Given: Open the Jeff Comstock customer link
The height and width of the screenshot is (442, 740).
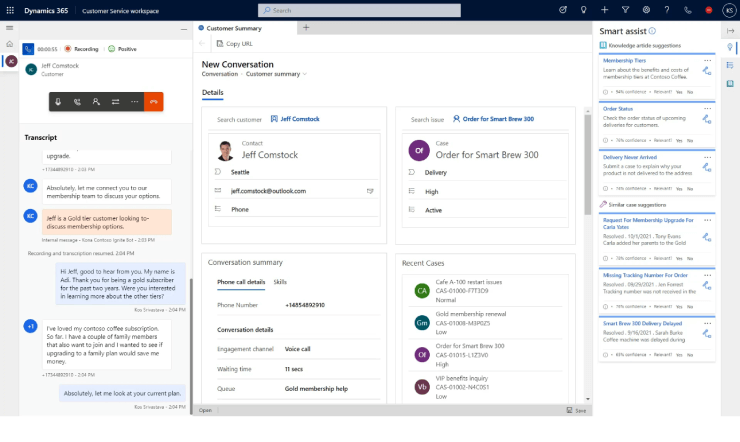Looking at the screenshot, I should pyautogui.click(x=300, y=119).
